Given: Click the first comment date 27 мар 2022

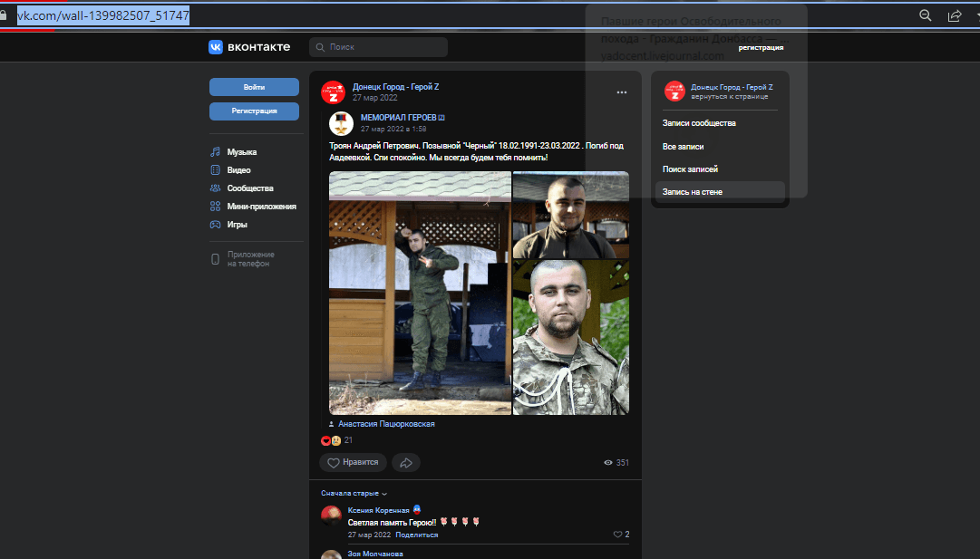Looking at the screenshot, I should pos(369,535).
